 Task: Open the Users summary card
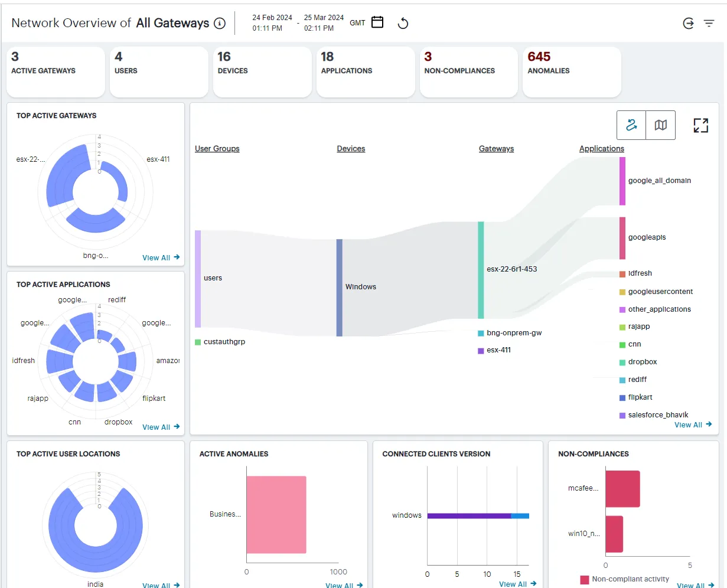(x=159, y=72)
